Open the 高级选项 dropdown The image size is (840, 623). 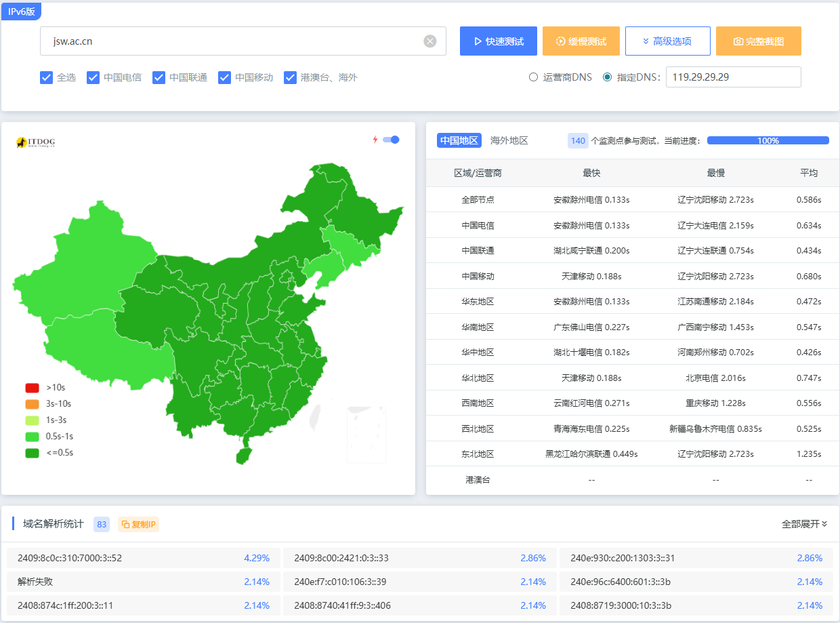667,41
